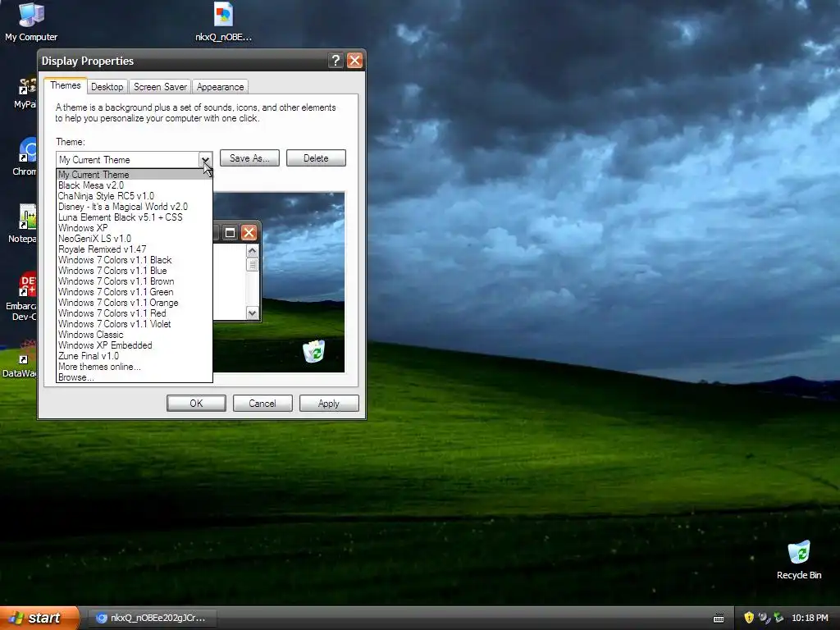
Task: Click the Cancel button
Action: 262,404
